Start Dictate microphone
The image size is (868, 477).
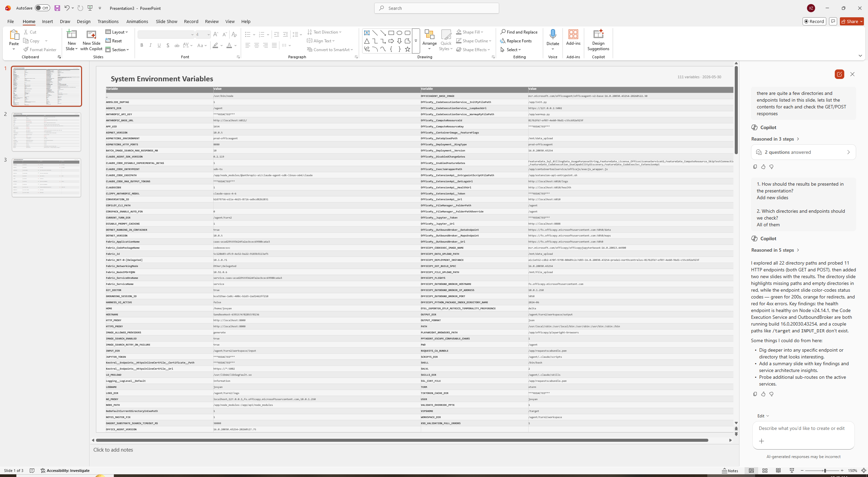[553, 34]
